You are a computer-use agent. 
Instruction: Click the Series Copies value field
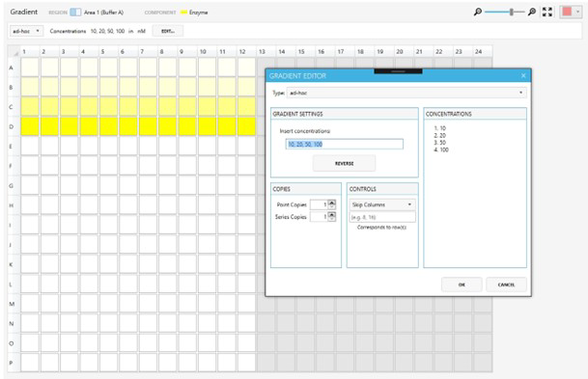click(320, 217)
